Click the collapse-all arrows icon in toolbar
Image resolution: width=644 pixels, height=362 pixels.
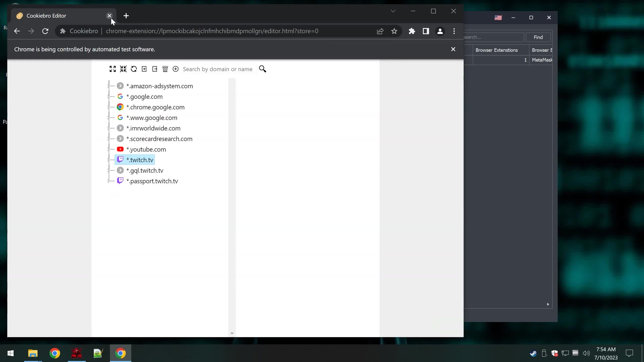tap(123, 69)
